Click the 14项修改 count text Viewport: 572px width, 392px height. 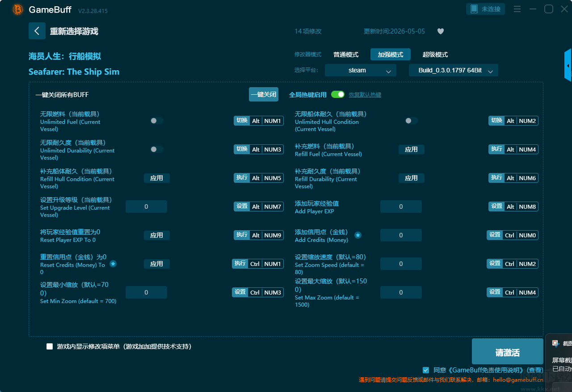coord(308,31)
